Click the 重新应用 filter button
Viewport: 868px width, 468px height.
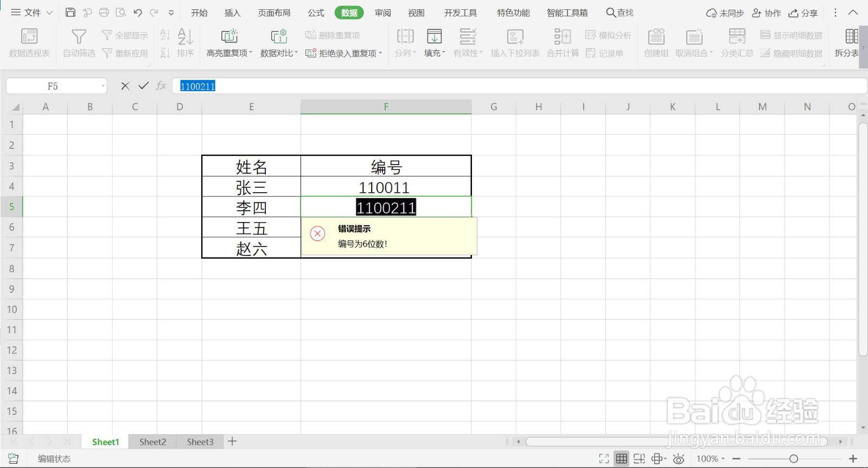[125, 53]
